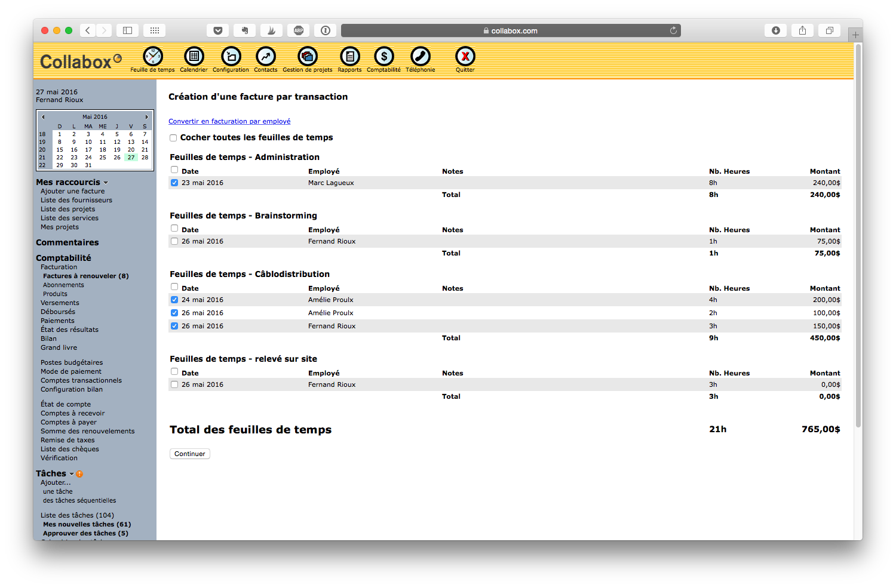Check relevé sur site 26 mai 2016 row
Image resolution: width=896 pixels, height=588 pixels.
click(x=174, y=384)
